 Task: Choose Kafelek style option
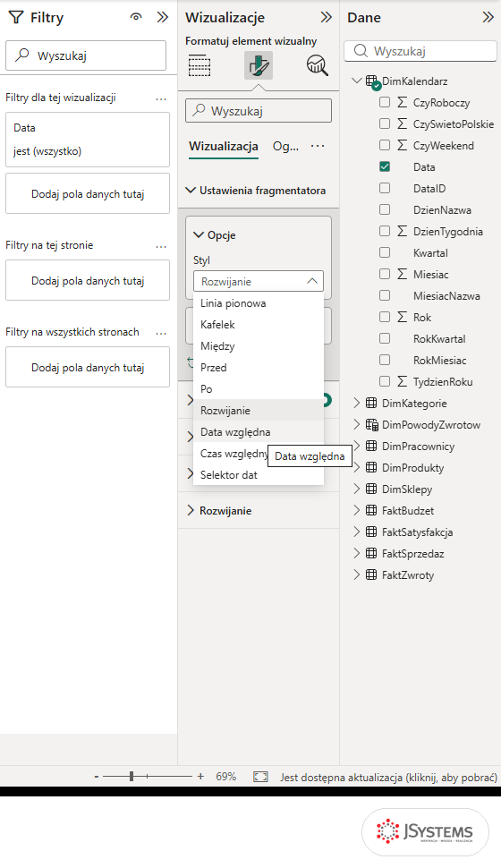[259, 325]
